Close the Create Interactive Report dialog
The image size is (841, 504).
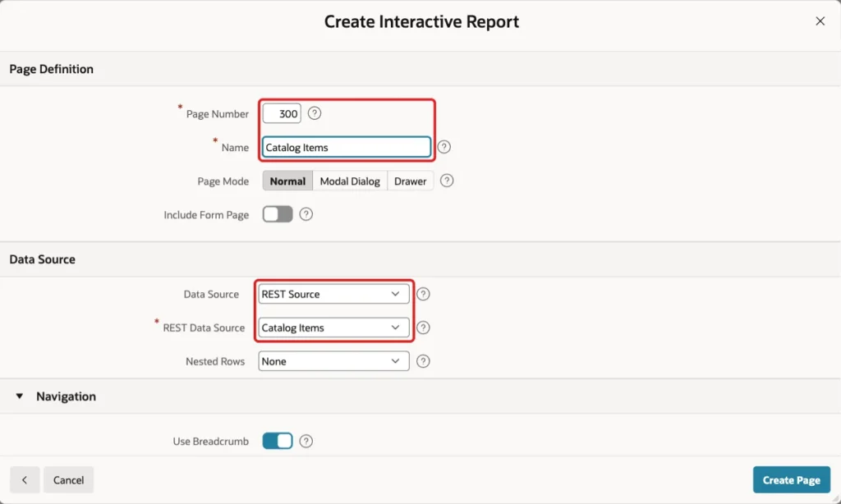pos(820,21)
